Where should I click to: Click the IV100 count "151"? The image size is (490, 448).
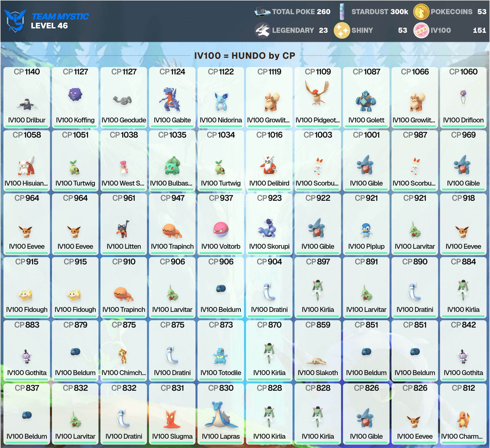[479, 30]
